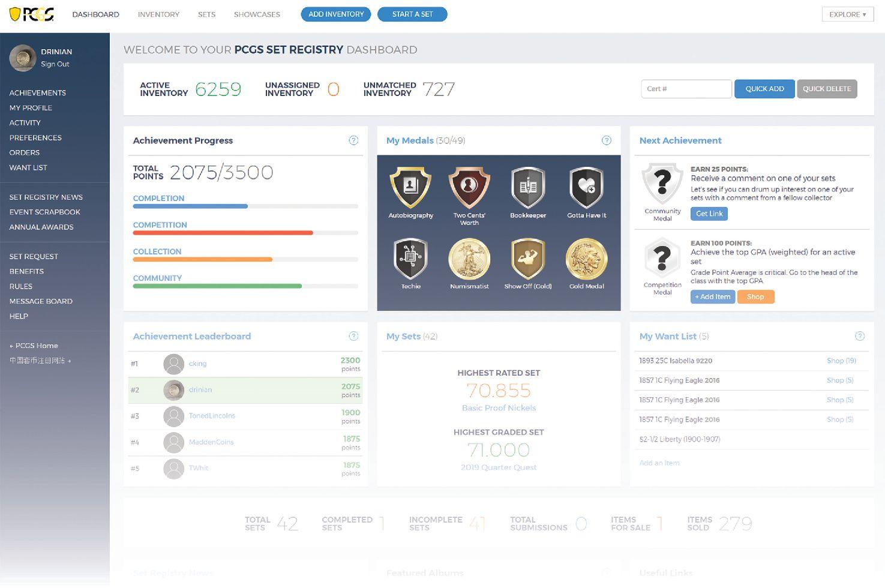Click the Start a Set button
Viewport: 885px width, 588px height.
click(412, 14)
